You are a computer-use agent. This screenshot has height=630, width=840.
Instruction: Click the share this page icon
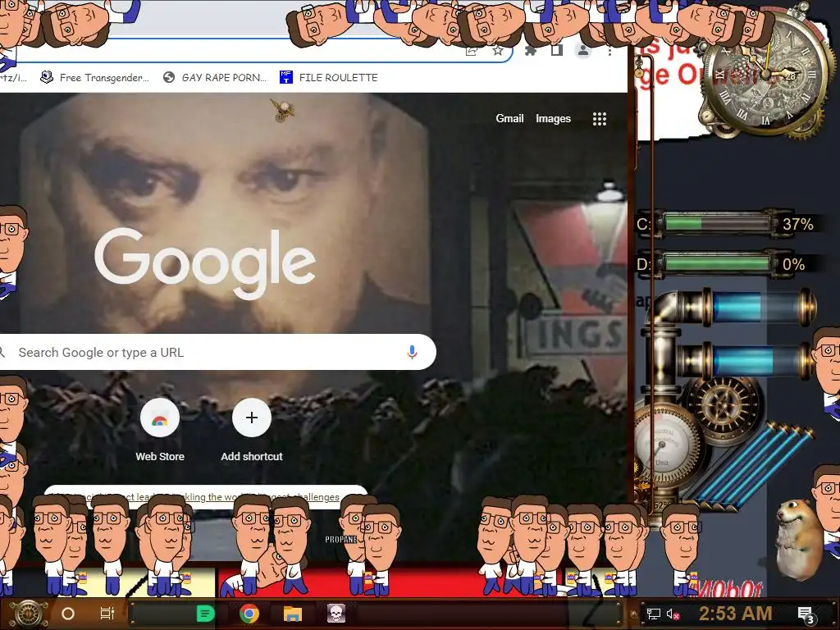(472, 51)
